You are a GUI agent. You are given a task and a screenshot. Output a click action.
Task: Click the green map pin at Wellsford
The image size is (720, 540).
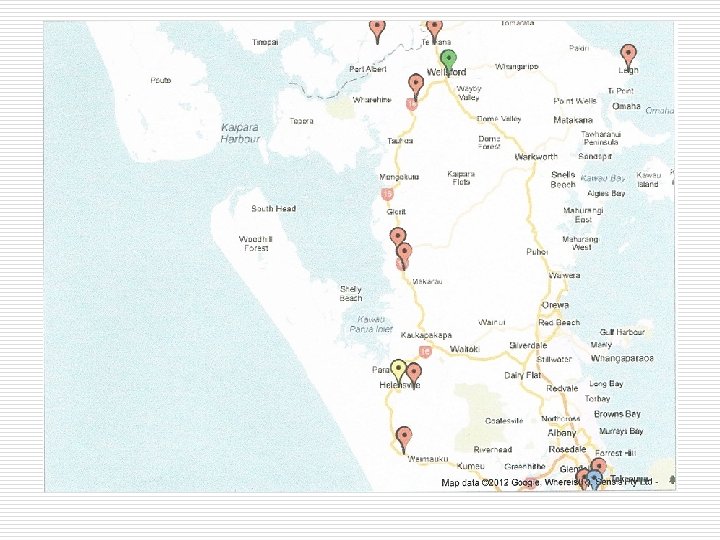448,62
